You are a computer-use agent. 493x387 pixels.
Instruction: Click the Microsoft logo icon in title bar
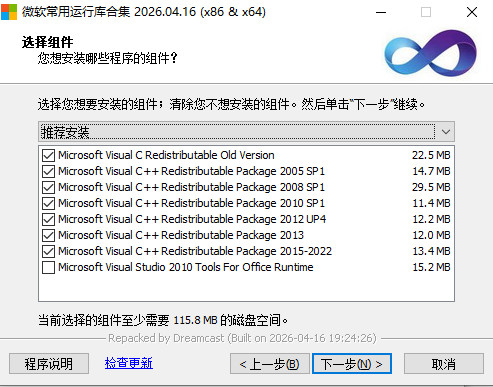[x=9, y=12]
